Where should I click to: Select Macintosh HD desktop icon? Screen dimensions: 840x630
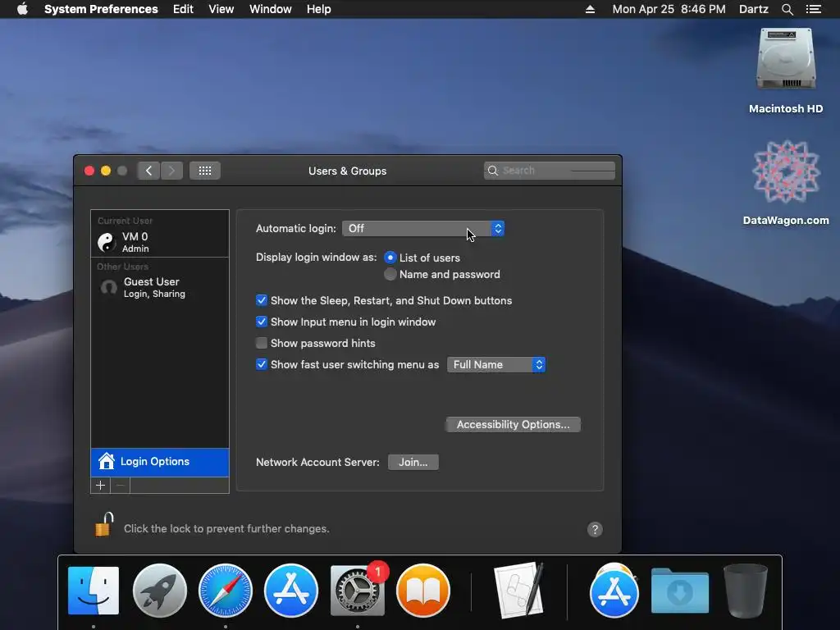tap(786, 72)
